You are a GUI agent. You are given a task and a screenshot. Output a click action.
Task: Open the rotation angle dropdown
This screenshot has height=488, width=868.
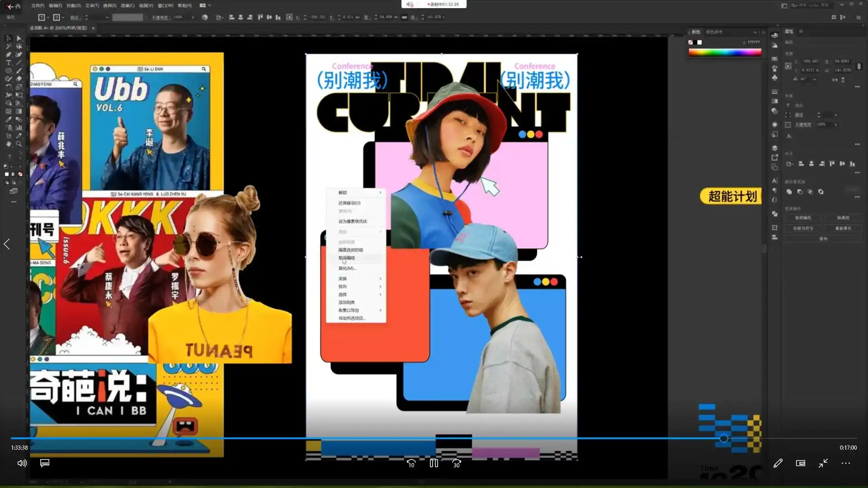[815, 79]
